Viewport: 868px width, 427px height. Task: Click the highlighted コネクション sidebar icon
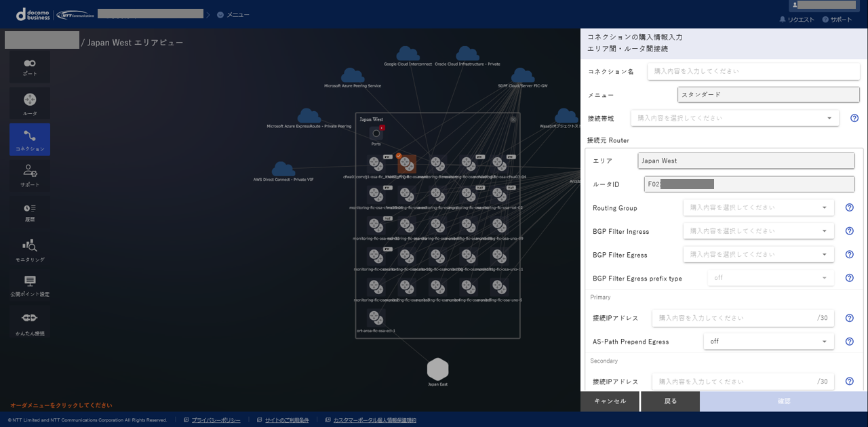29,139
